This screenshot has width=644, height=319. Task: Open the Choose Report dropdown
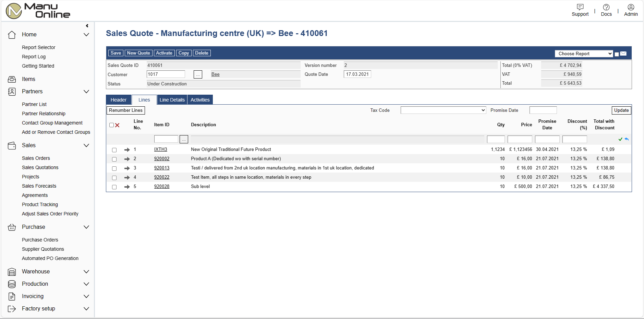tap(584, 54)
